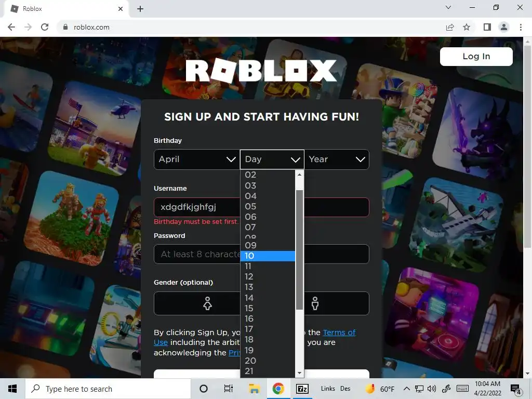
Task: Open Task View on the taskbar
Action: click(x=229, y=389)
